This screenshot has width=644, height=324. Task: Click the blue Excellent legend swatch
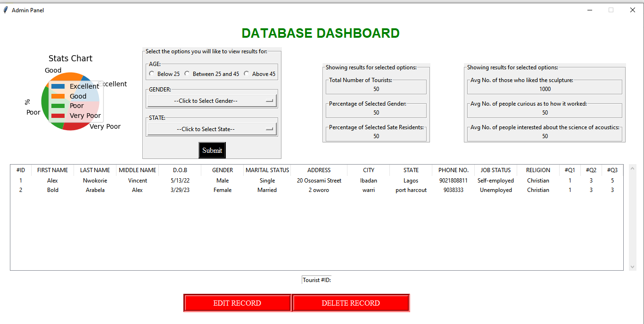pyautogui.click(x=58, y=86)
